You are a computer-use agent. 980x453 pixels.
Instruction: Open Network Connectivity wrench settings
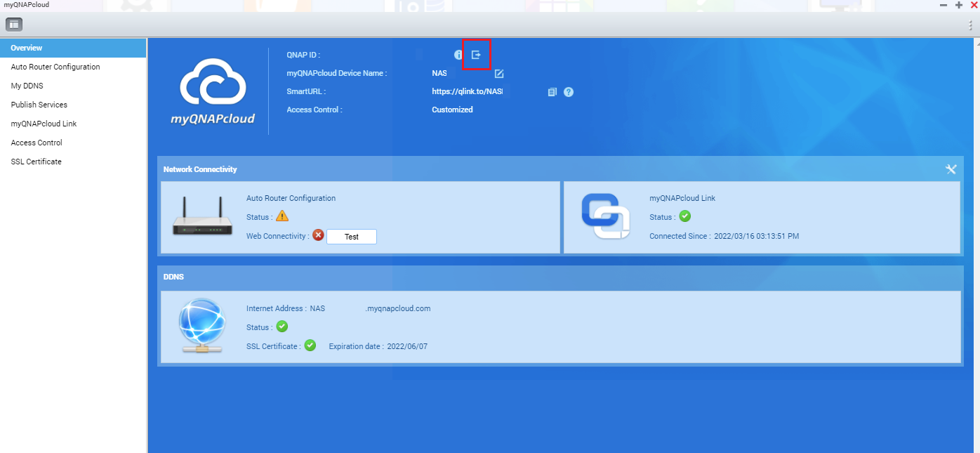coord(951,169)
